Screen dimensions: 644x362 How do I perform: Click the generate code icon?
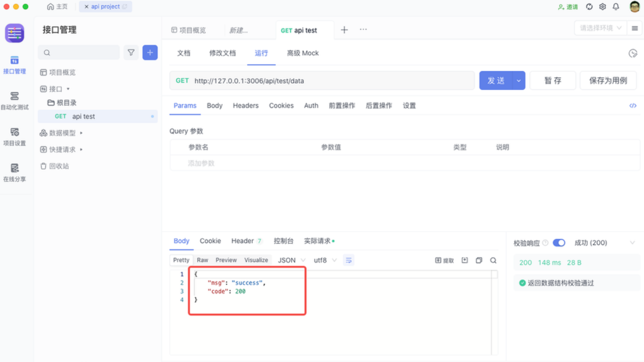pos(633,106)
